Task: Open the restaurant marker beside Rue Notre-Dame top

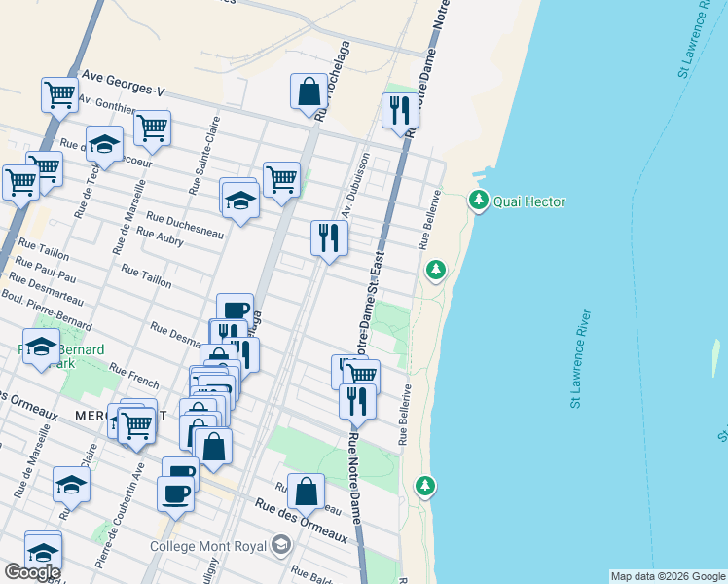Action: [x=400, y=111]
